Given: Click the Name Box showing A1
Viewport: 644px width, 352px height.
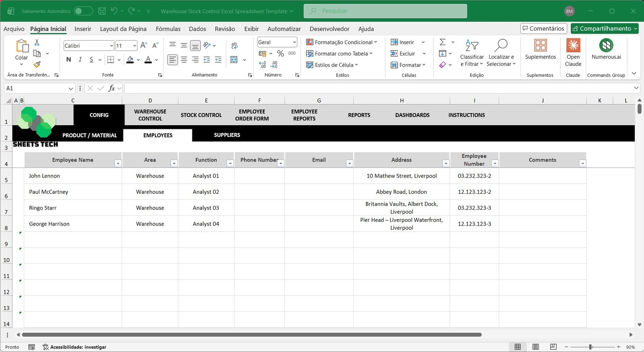Looking at the screenshot, I should point(39,88).
